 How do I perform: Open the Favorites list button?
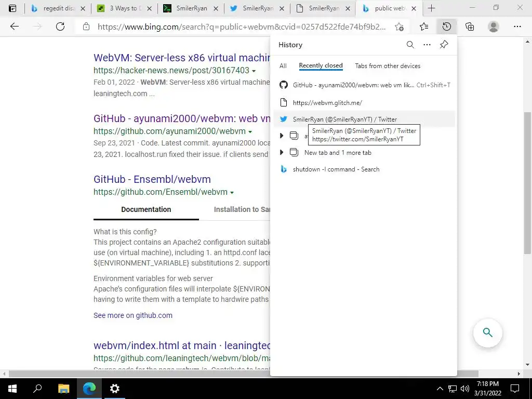click(424, 26)
